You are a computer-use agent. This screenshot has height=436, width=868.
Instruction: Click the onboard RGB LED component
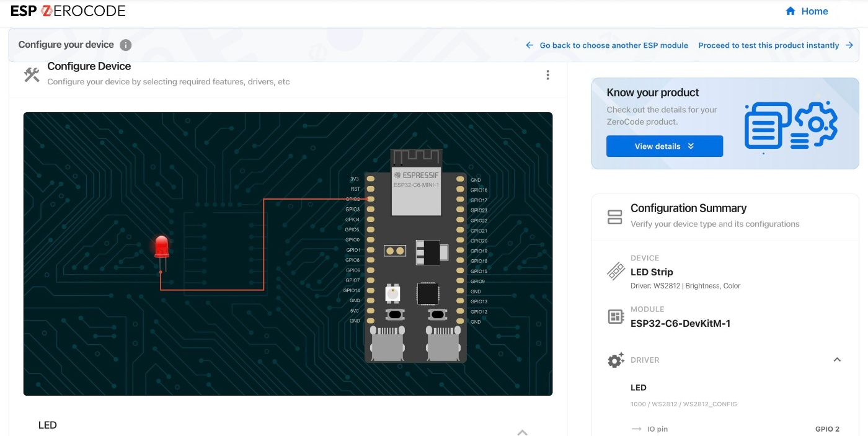[392, 293]
